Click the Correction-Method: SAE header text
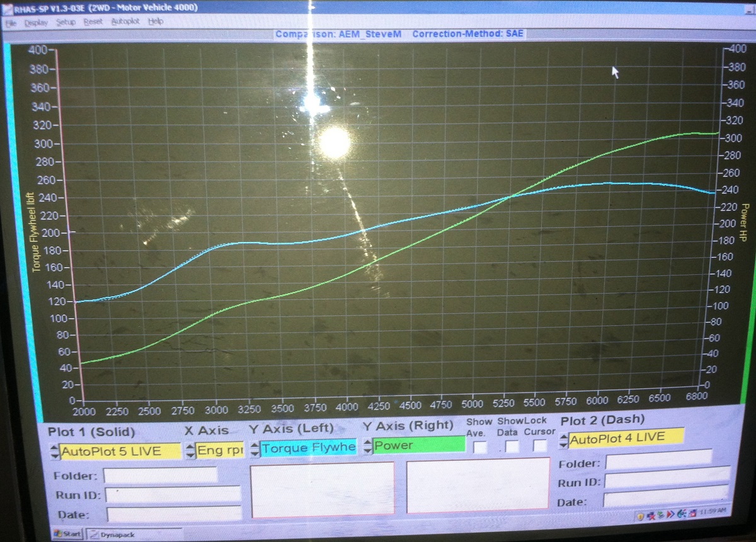This screenshot has width=756, height=542. [x=467, y=33]
